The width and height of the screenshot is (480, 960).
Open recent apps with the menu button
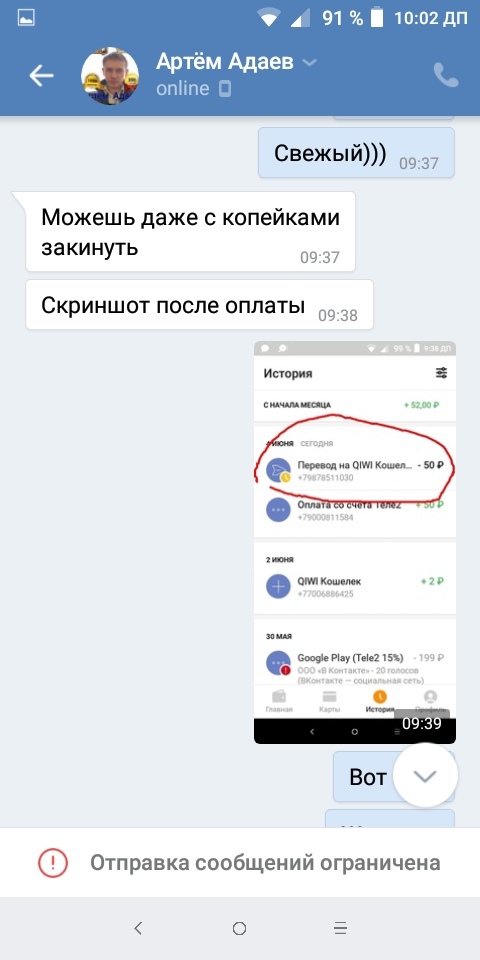coord(341,928)
